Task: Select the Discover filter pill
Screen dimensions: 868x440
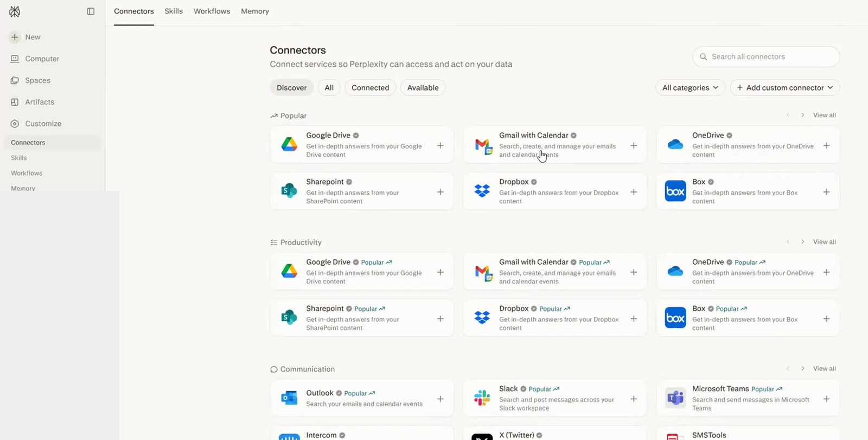Action: coord(291,87)
